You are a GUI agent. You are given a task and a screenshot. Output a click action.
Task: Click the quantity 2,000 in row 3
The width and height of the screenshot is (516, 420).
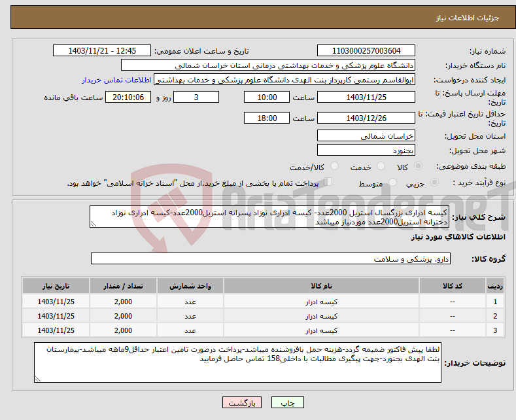click(x=123, y=330)
